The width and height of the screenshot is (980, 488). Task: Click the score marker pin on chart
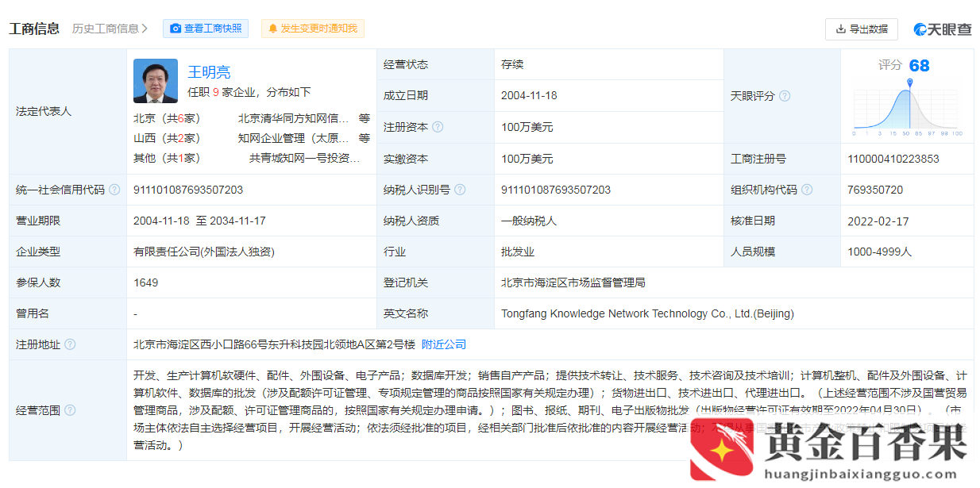[910, 83]
